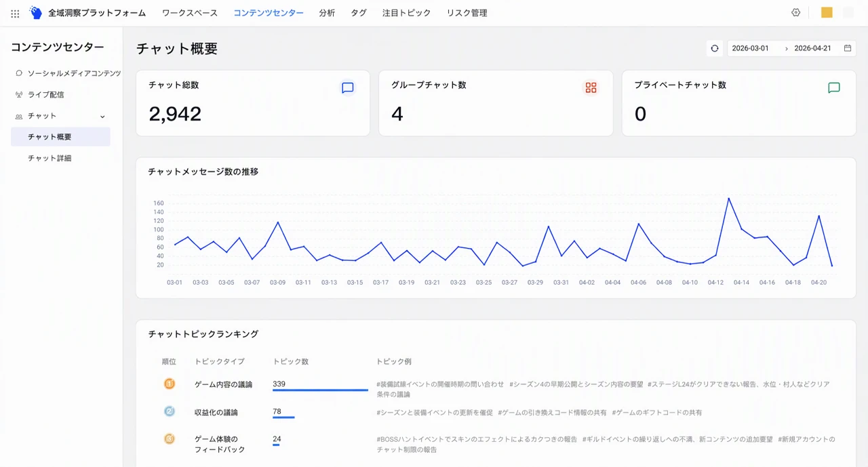Image resolution: width=868 pixels, height=467 pixels.
Task: Click the 順位 column header
Action: [x=169, y=362]
